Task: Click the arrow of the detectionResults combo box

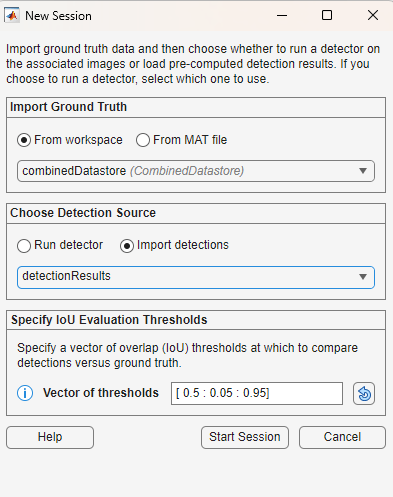Action: 363,277
